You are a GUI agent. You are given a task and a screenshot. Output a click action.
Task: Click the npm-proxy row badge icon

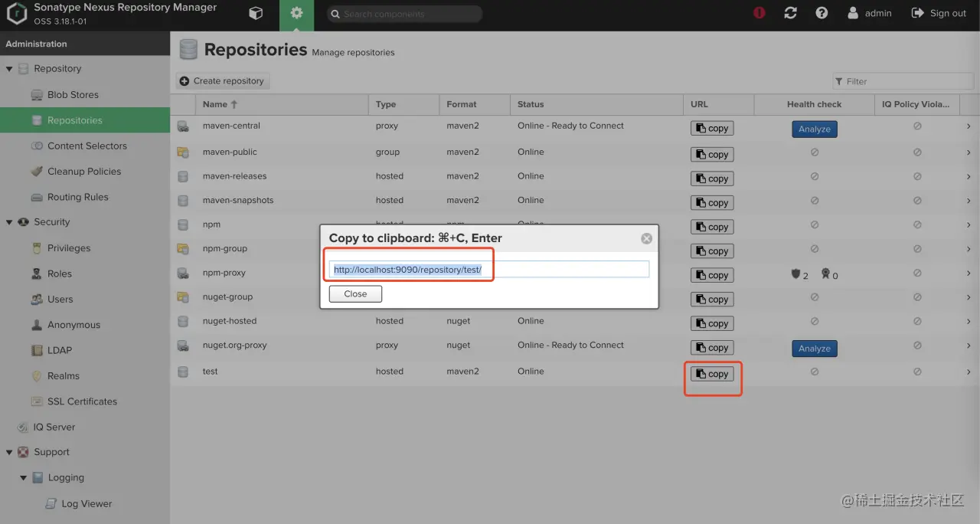tap(825, 273)
